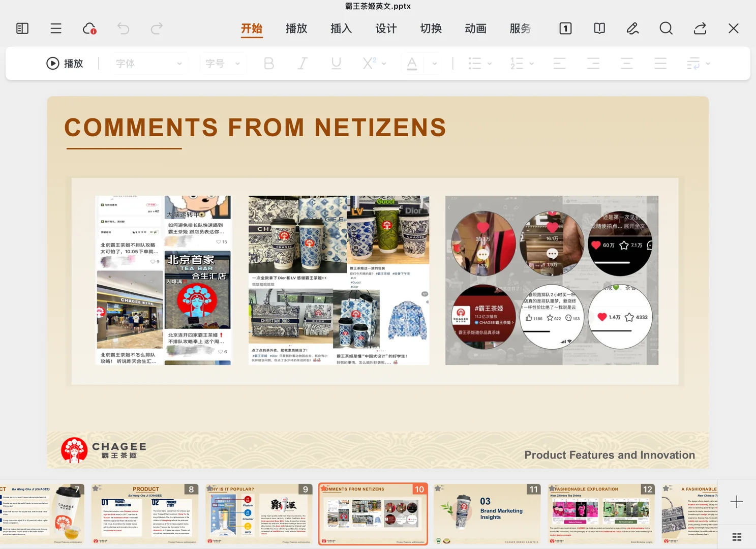Click the Product Features and Innovation footer text
The width and height of the screenshot is (756, 549).
pyautogui.click(x=610, y=455)
